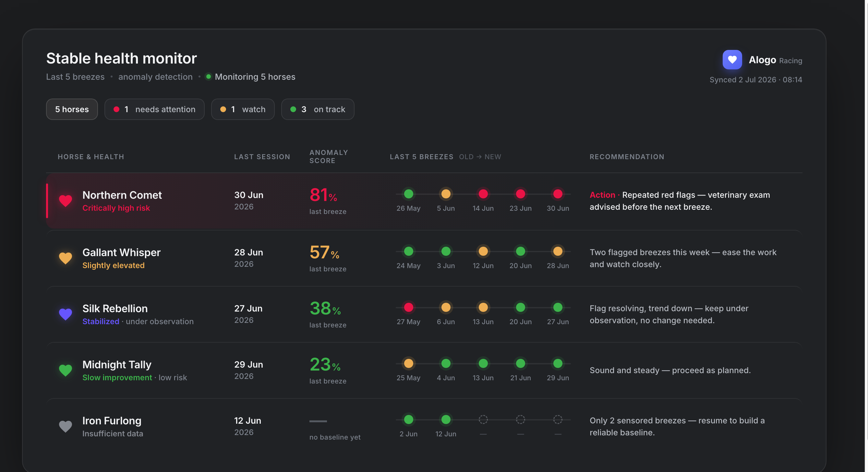
Task: Click Midnight Tally's 23% anomaly score
Action: tap(325, 365)
